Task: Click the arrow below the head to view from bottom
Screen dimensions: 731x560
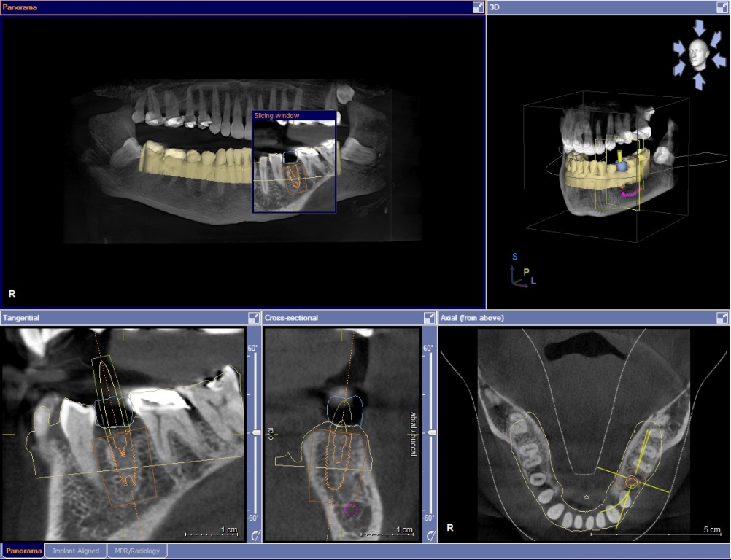Action: pyautogui.click(x=698, y=82)
